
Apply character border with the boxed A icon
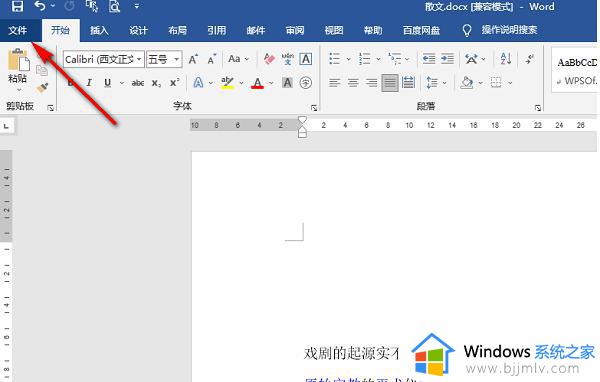coord(305,59)
